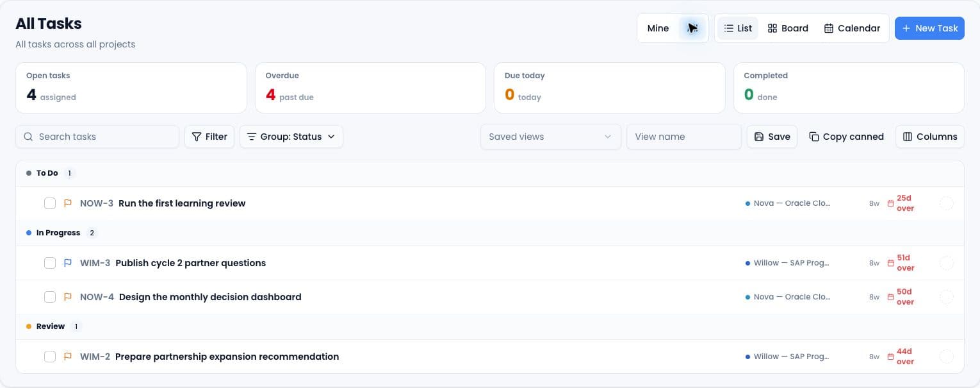Open the Saved views dropdown
Image resolution: width=980 pixels, height=388 pixels.
551,137
